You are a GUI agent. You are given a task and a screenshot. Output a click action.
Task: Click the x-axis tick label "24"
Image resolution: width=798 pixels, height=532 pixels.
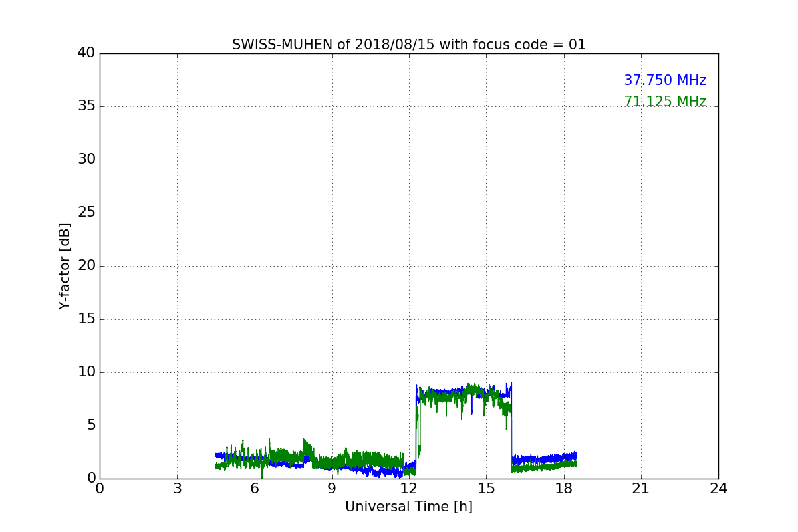718,489
